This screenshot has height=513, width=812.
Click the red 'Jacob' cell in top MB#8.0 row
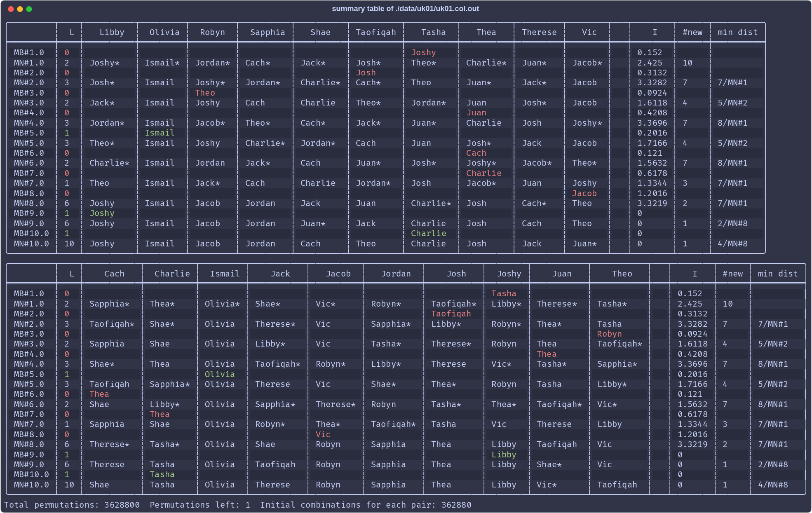[x=584, y=193]
